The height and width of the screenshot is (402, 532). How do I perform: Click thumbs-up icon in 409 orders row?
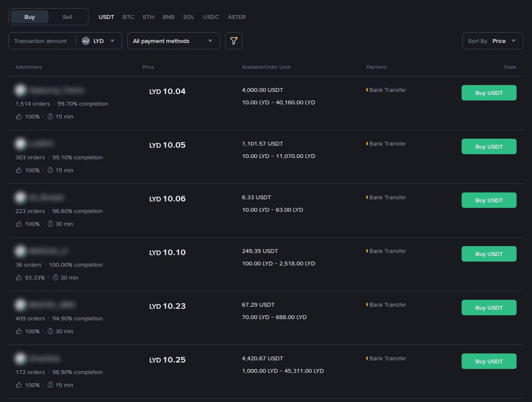pos(19,331)
